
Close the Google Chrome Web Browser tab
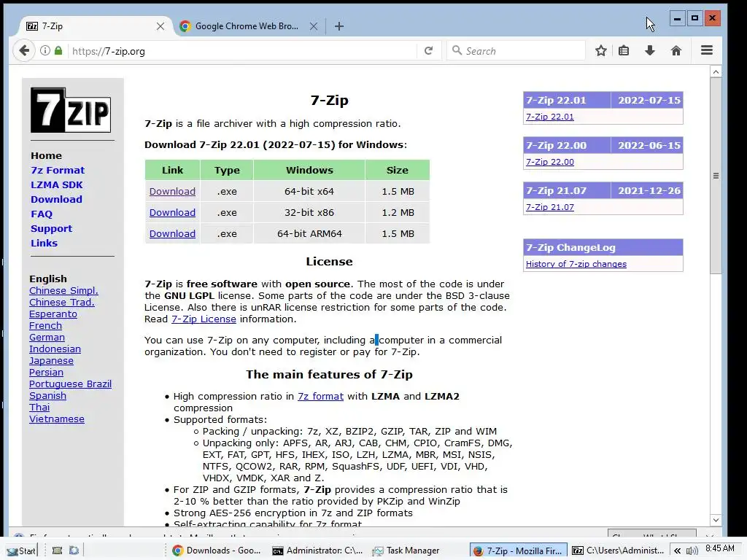[x=314, y=26]
